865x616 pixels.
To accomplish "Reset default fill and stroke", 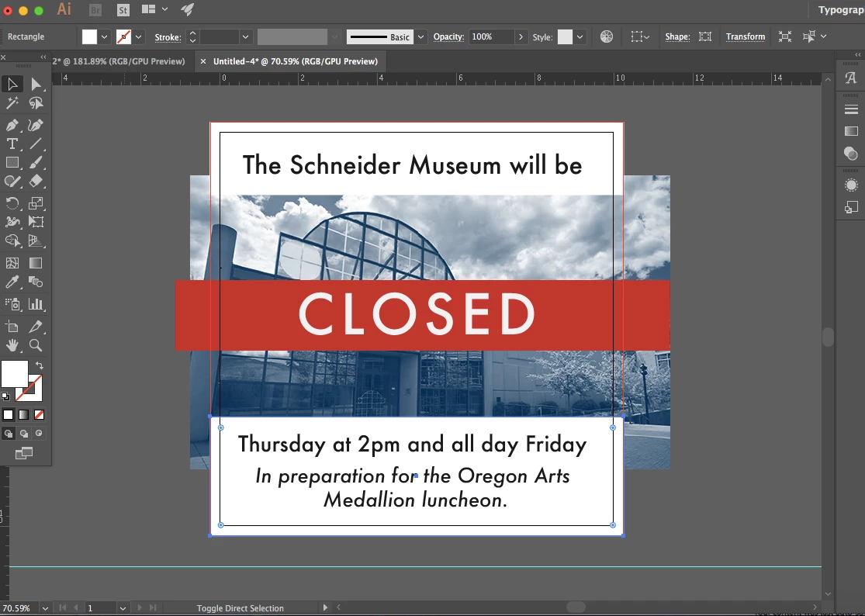I will pos(5,396).
